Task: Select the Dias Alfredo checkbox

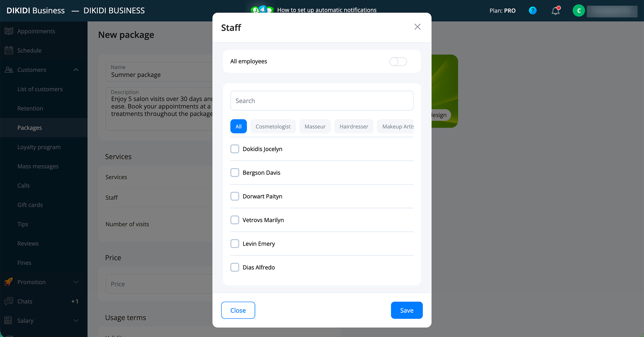Action: (x=235, y=267)
